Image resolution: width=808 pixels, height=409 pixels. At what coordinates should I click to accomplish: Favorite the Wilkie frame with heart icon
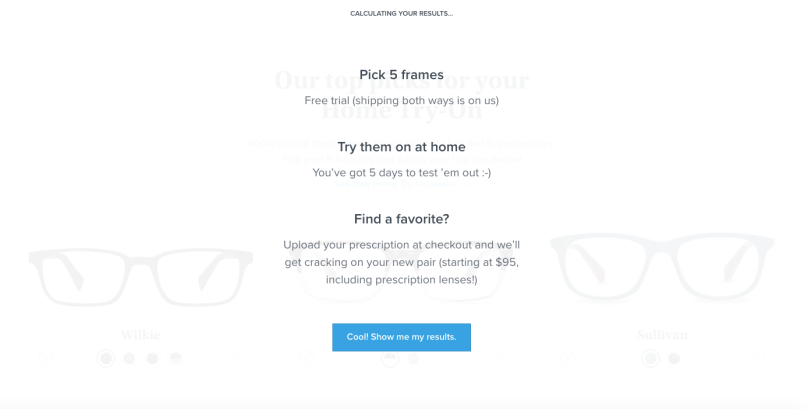[237, 357]
